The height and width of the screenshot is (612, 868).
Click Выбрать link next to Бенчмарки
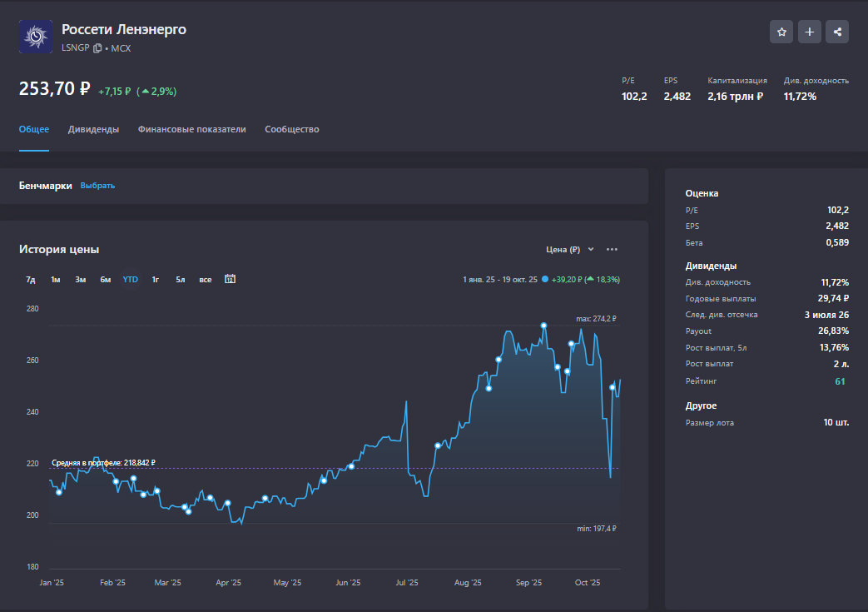(x=97, y=186)
